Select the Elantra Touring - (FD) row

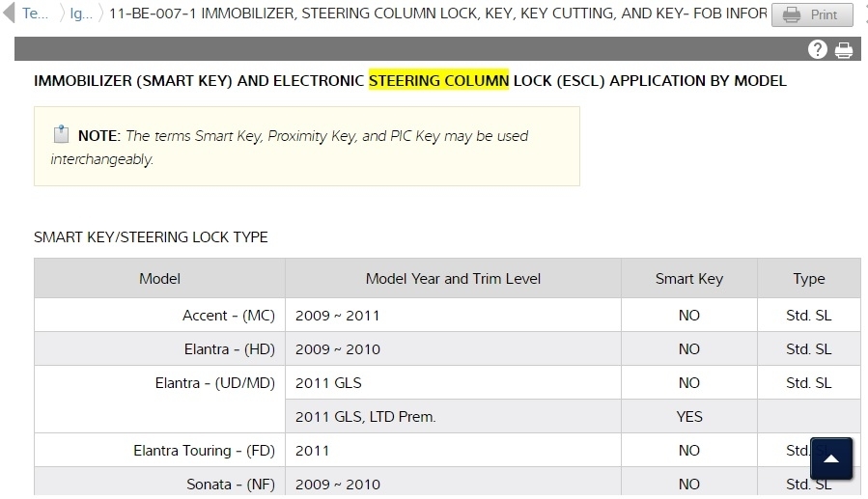pyautogui.click(x=204, y=451)
